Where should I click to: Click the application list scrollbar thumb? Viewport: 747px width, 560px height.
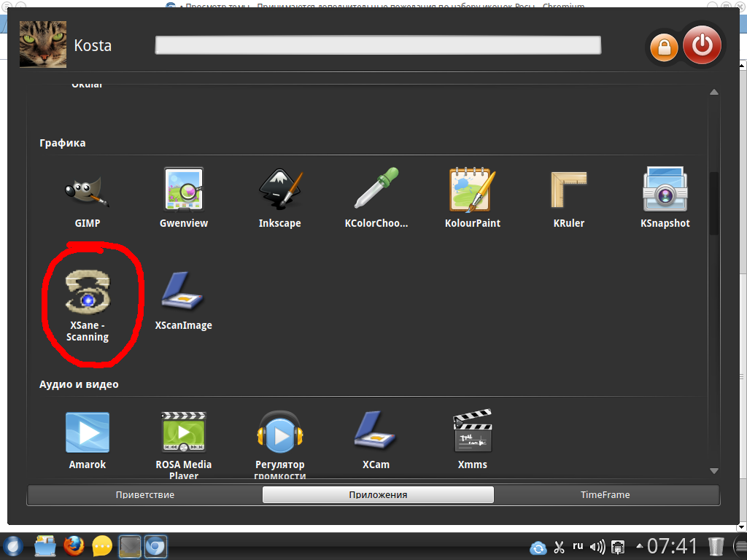(x=713, y=203)
